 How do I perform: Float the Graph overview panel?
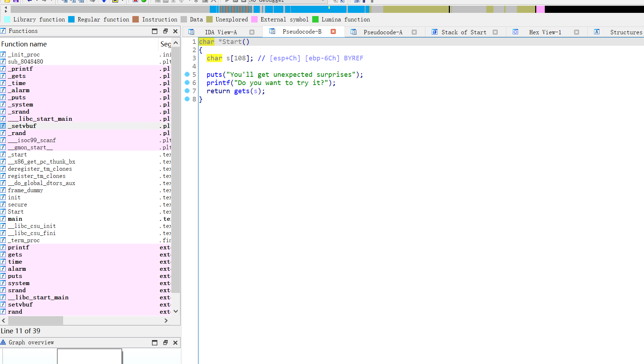click(165, 343)
